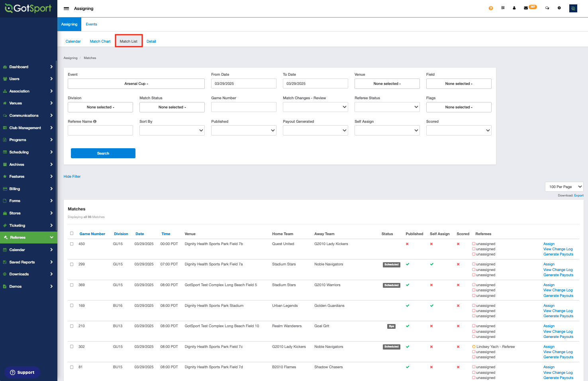Toggle the select-all checkbox in table header
588x381 pixels.
point(72,234)
